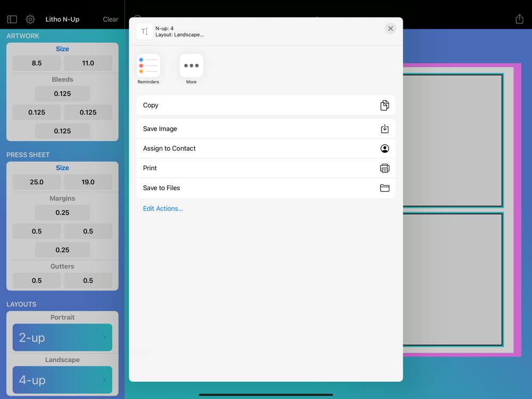Click the Copy documents icon

(385, 105)
